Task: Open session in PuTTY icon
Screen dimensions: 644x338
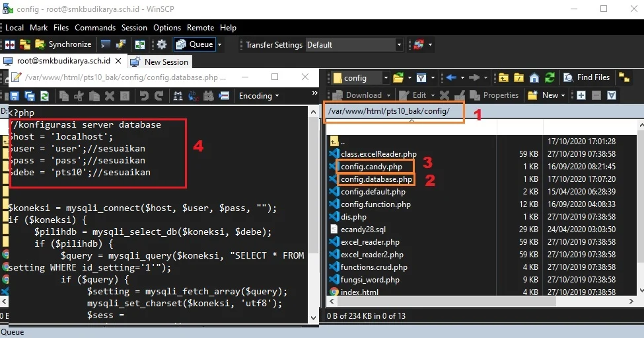Action: [121, 44]
